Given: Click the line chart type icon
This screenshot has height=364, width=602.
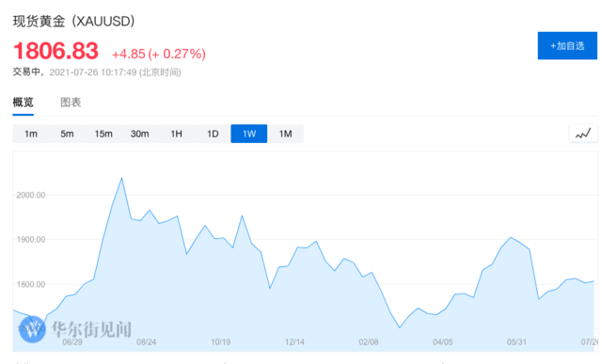Looking at the screenshot, I should [583, 134].
